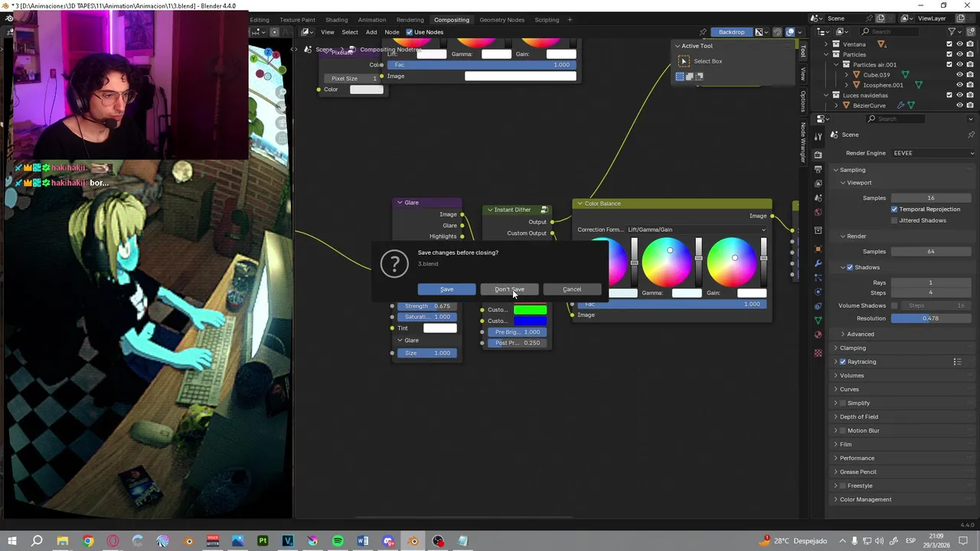Image resolution: width=980 pixels, height=551 pixels.
Task: Open the Node Wrangler sidebar tab
Action: [x=803, y=142]
